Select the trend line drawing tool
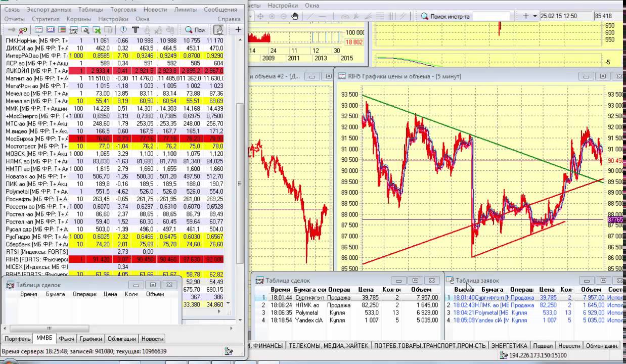This screenshot has height=364, width=626. point(310,16)
